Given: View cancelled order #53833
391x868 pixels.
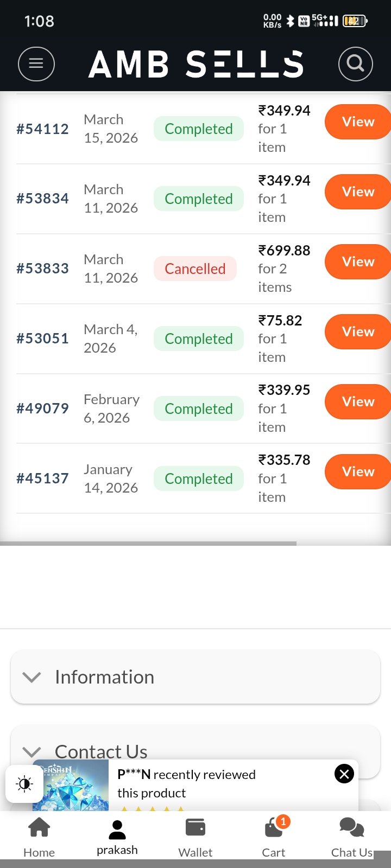Looking at the screenshot, I should [x=357, y=262].
